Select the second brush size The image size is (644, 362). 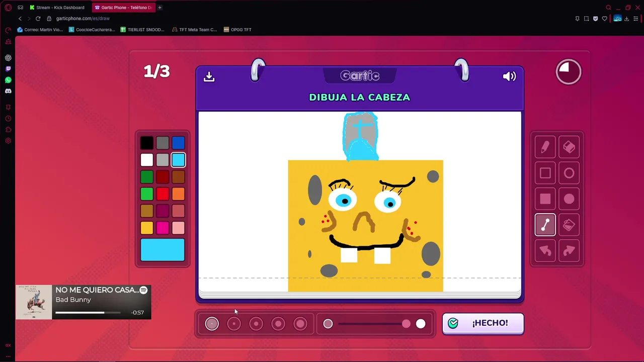tap(234, 324)
